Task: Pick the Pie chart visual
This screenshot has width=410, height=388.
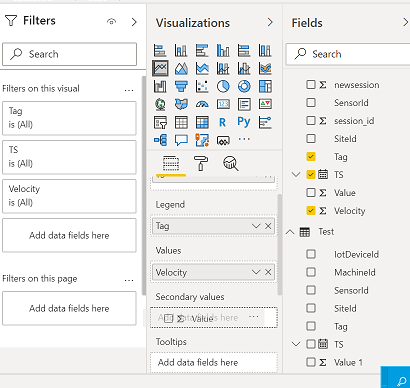Action: [223, 86]
